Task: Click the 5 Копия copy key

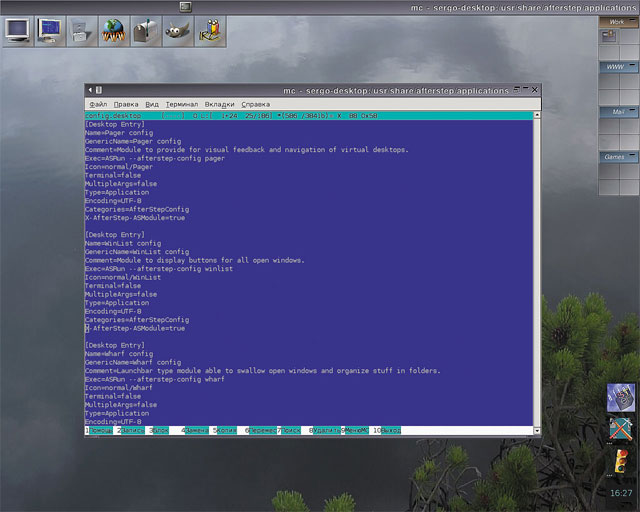Action: pos(224,430)
